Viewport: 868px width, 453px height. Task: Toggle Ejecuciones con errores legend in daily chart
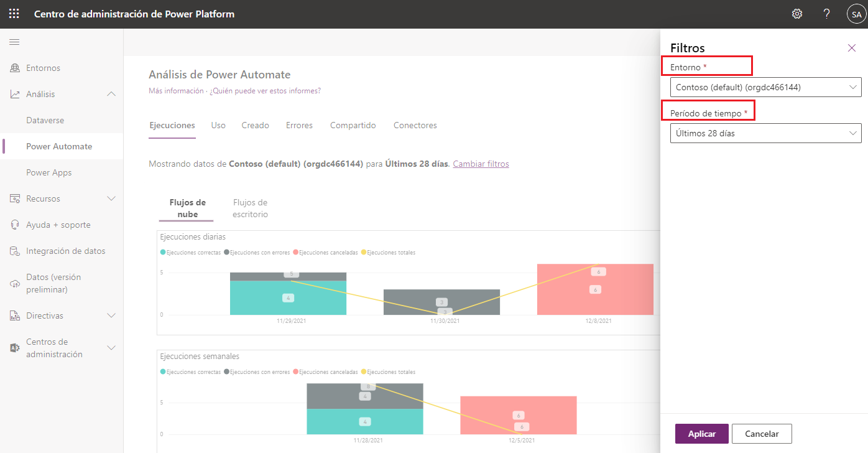coord(257,253)
